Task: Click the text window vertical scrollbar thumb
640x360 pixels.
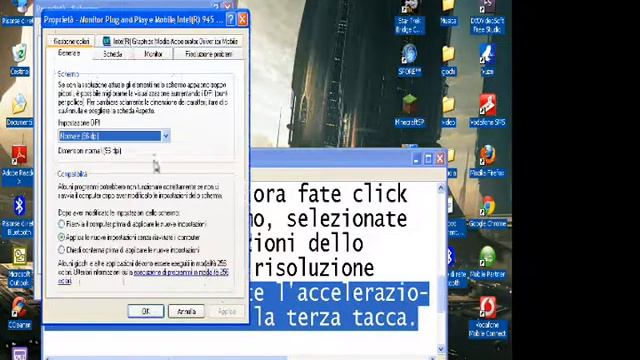Action: (441, 294)
